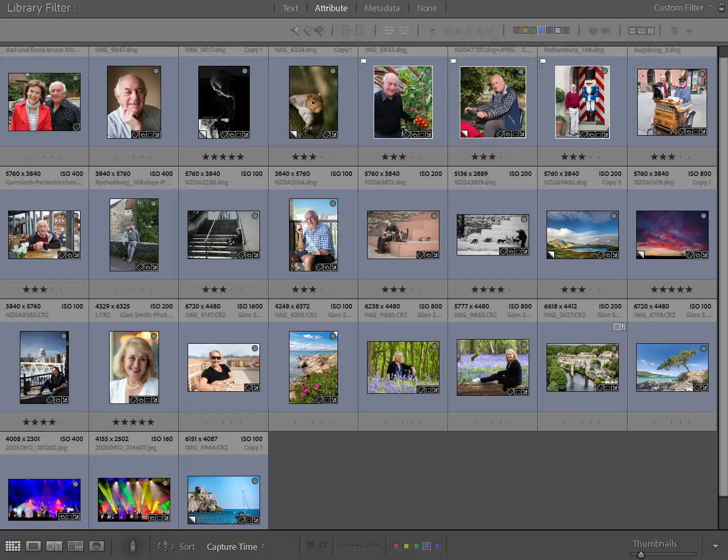Switch to Grid view
Viewport: 728px width, 560px height.
[13, 546]
